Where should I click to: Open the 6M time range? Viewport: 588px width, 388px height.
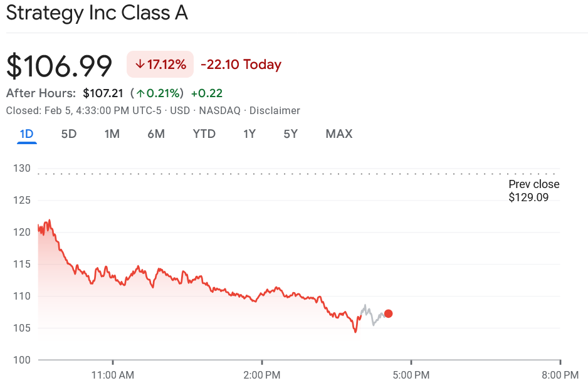click(x=156, y=134)
